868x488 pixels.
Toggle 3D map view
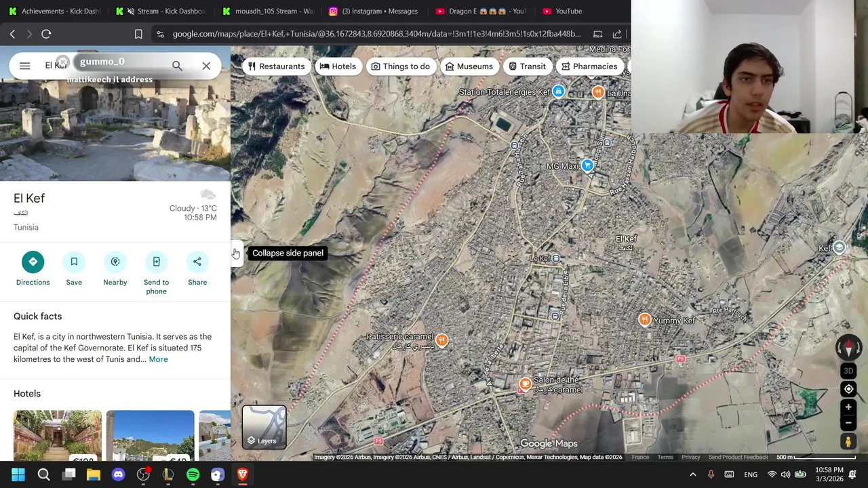(x=848, y=371)
